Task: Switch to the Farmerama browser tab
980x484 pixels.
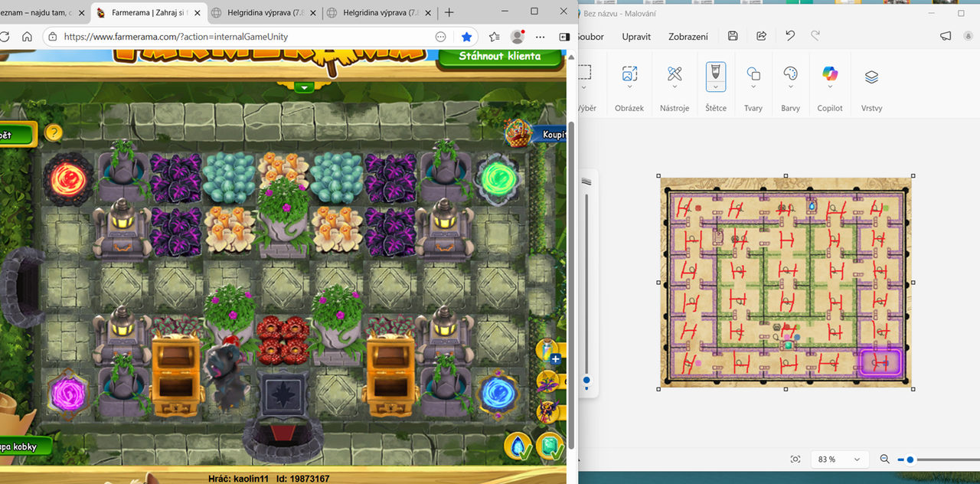Action: click(x=149, y=12)
